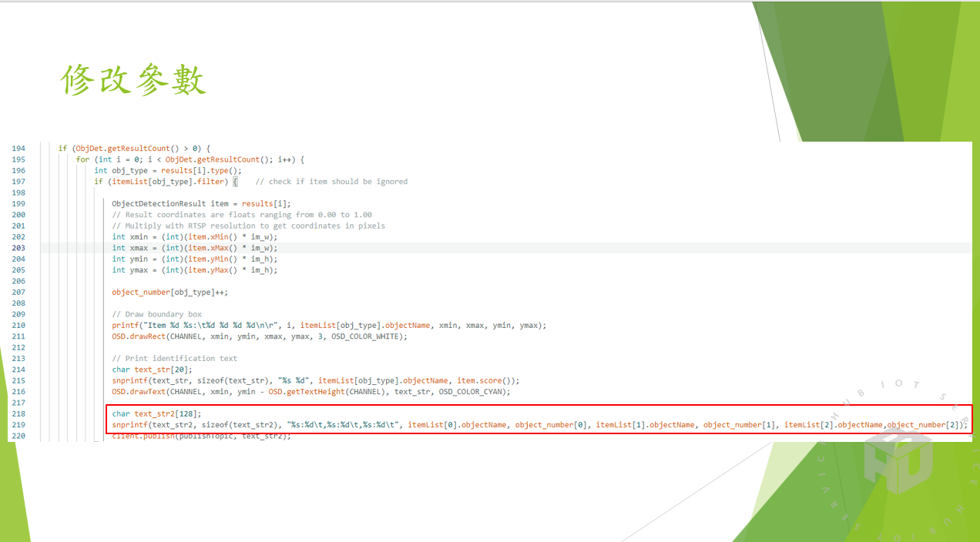980x542 pixels.
Task: Select line number 199 in the gutter
Action: 18,203
